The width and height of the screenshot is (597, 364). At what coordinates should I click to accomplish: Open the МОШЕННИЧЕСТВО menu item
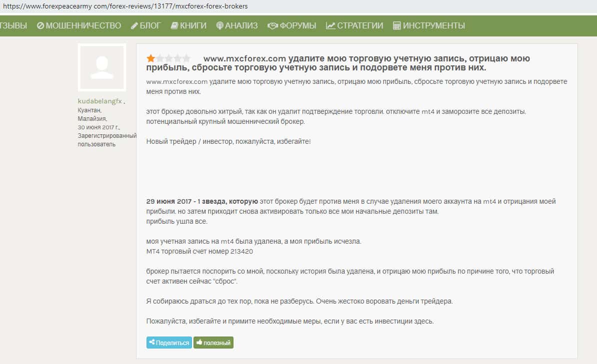point(79,25)
